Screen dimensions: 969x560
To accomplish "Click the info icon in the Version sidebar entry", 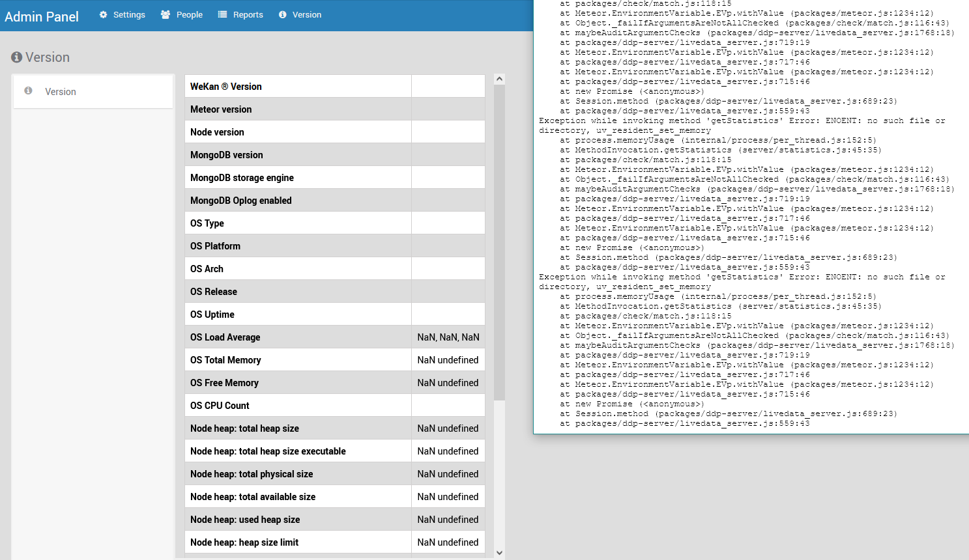I will point(27,91).
